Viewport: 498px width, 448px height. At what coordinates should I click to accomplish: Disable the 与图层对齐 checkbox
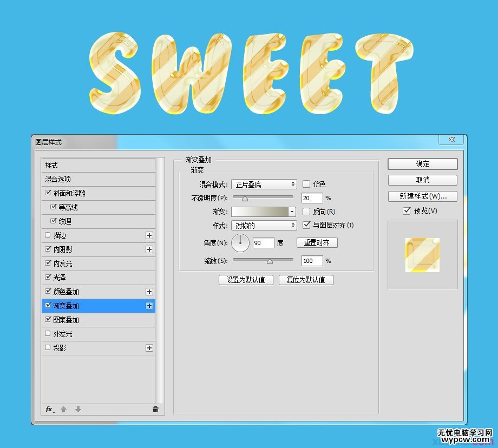coord(306,225)
